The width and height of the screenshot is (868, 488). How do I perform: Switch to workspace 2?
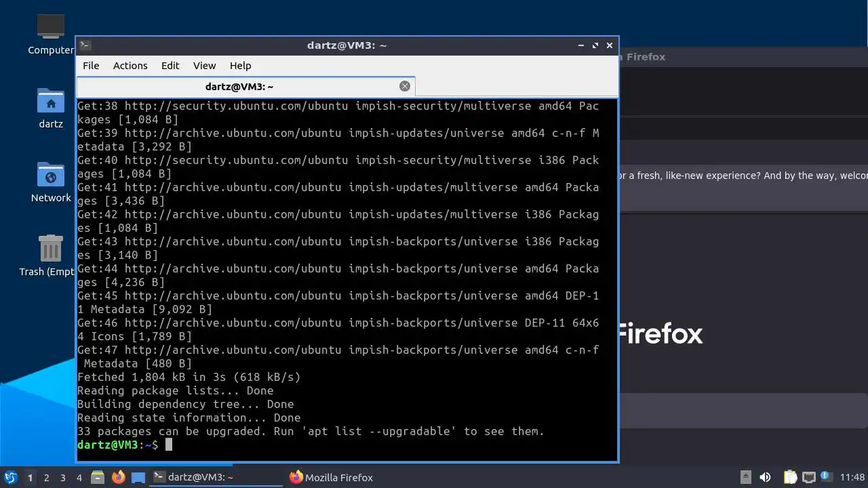tap(47, 478)
